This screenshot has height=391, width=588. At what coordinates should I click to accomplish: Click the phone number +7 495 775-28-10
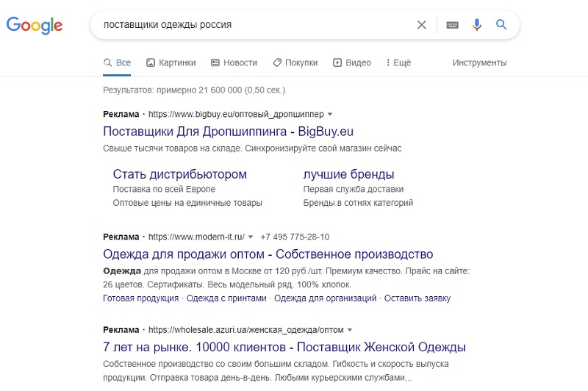tap(295, 237)
